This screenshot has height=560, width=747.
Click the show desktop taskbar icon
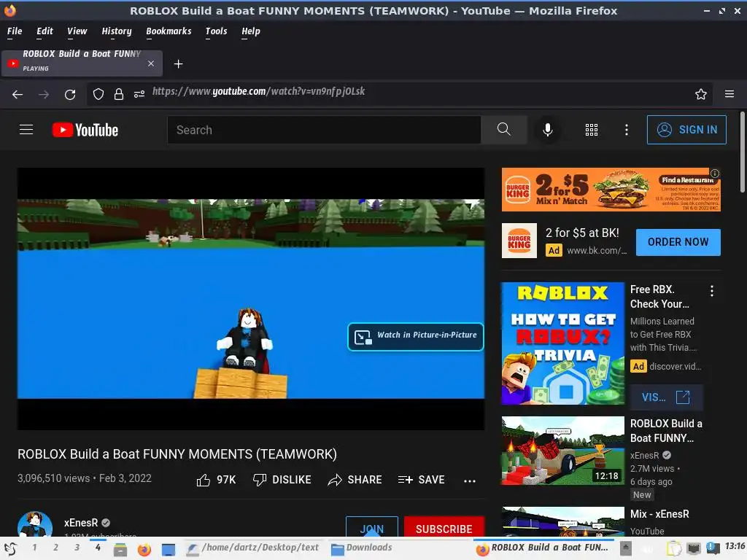[169, 550]
